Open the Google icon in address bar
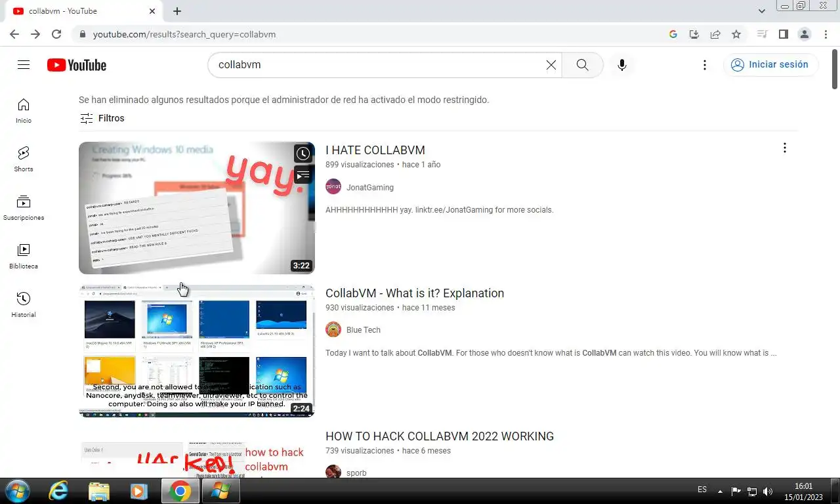The image size is (840, 504). (x=673, y=34)
